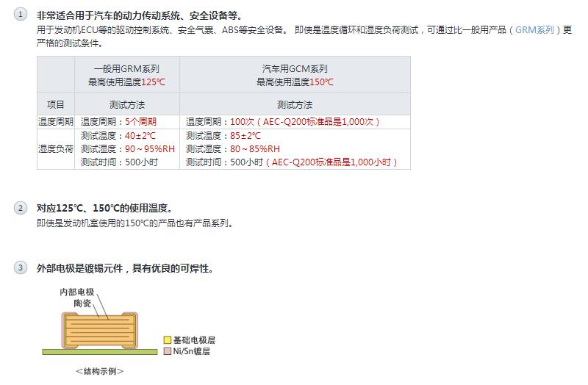This screenshot has height=385, width=588.
Task: Click 最高使用温度125℃ cell text
Action: click(126, 82)
